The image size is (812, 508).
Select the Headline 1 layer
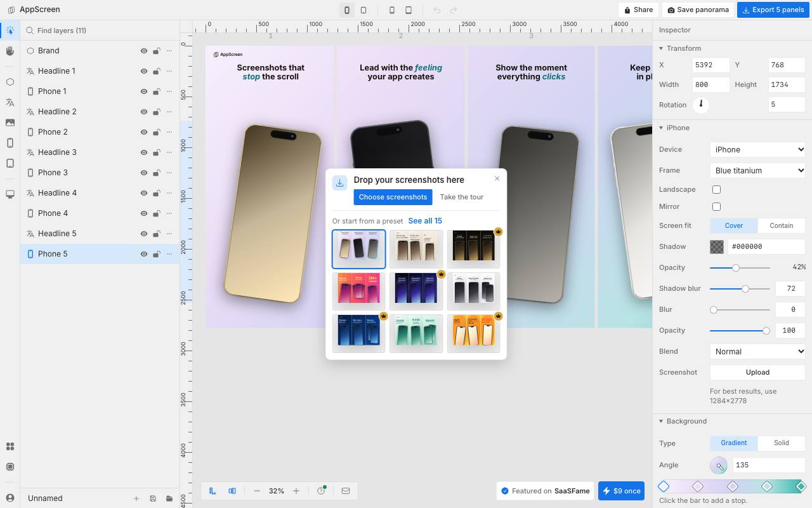[x=100, y=71]
